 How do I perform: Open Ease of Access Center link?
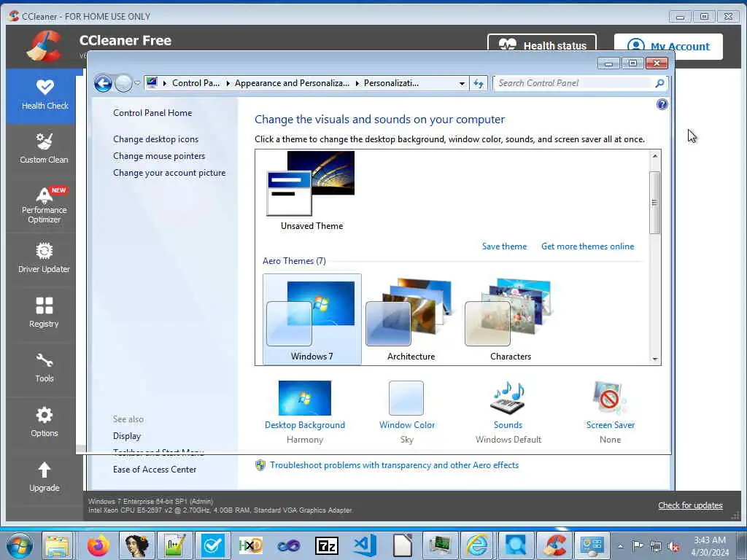coord(155,469)
